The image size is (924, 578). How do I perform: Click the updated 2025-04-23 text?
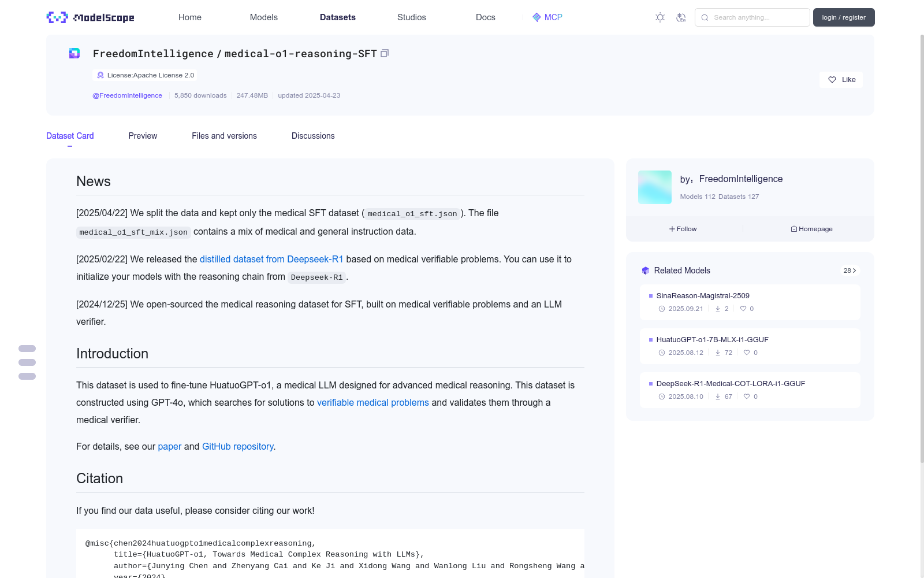(x=309, y=95)
